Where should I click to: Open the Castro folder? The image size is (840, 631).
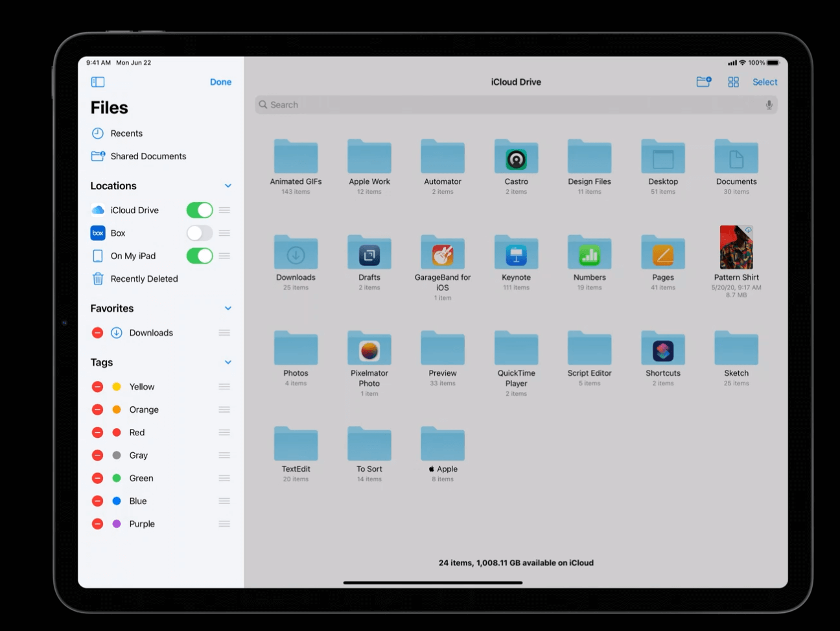click(x=517, y=156)
